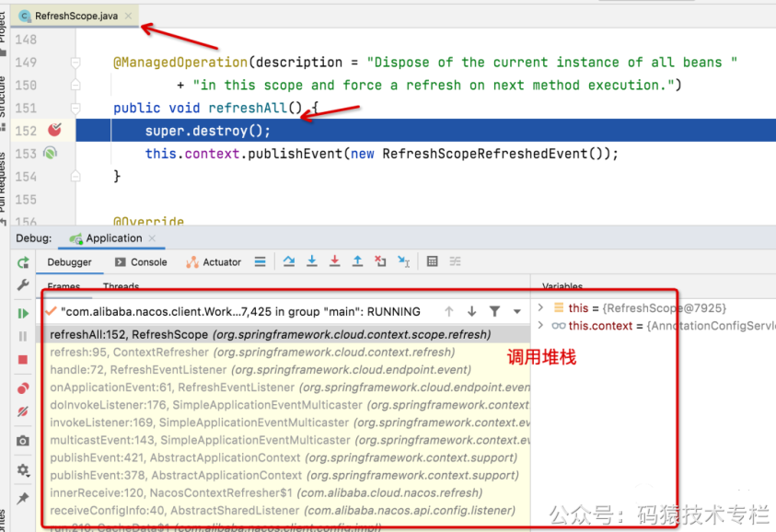Open the Actuator tab
Viewport: 776px width, 532px height.
[214, 261]
